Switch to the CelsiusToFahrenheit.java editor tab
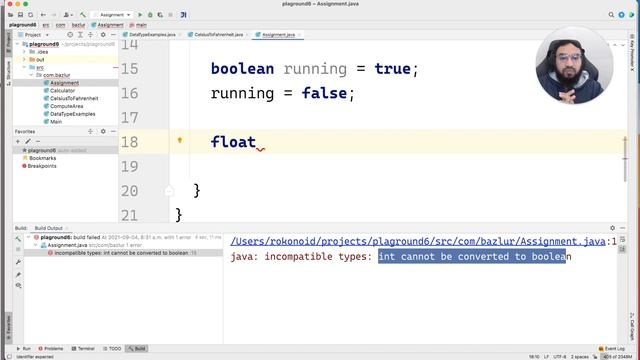The width and height of the screenshot is (640, 360). pos(218,35)
